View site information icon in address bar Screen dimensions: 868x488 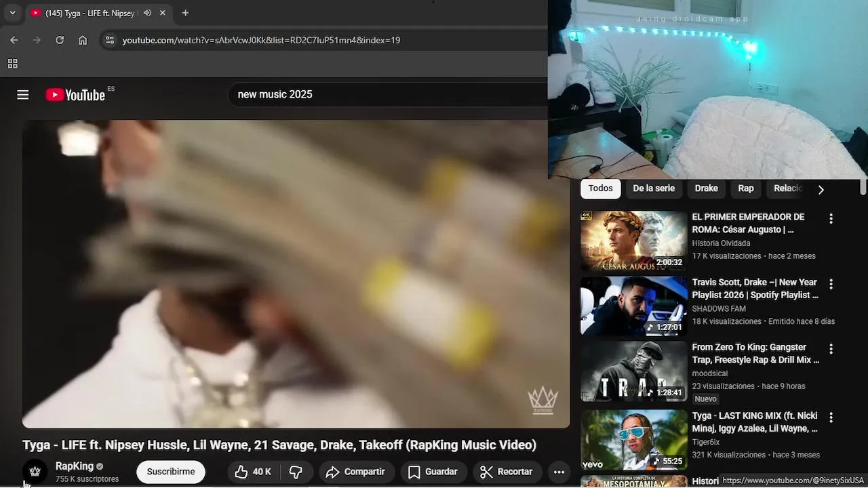pyautogui.click(x=110, y=40)
